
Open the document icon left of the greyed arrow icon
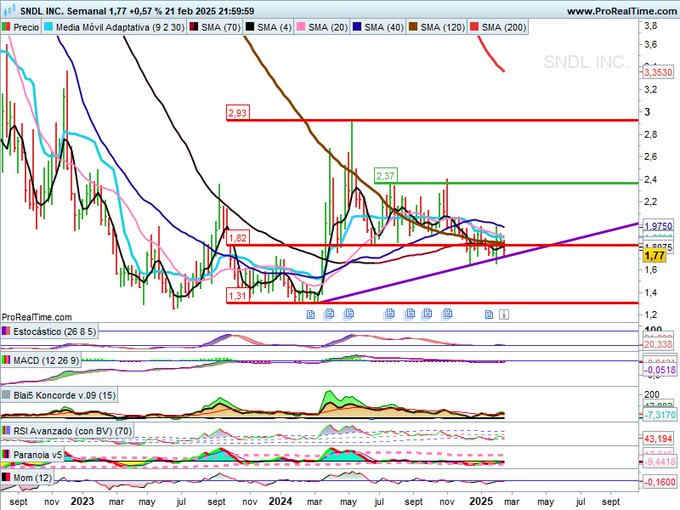coord(488,314)
